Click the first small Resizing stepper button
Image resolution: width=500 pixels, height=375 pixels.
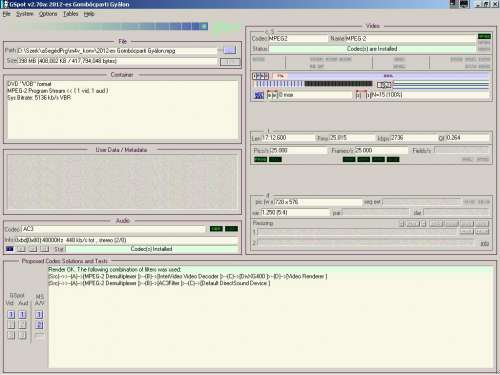click(402, 224)
